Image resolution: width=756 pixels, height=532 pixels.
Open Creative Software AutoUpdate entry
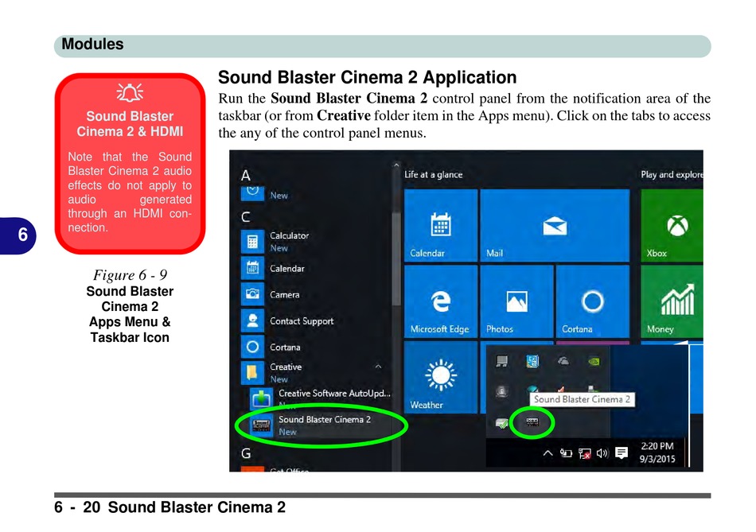[x=321, y=398]
